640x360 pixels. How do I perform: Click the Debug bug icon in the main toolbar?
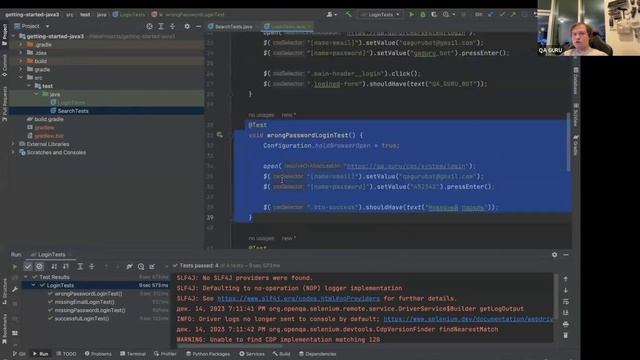click(423, 14)
